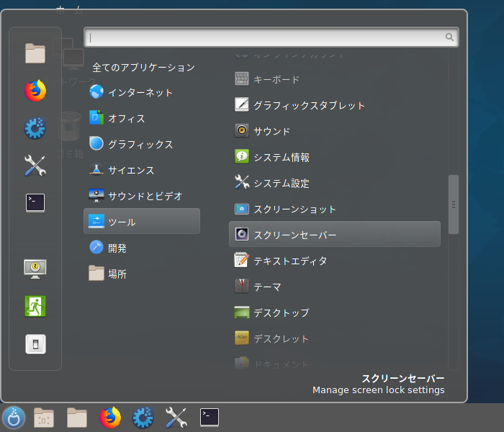This screenshot has width=504, height=432.
Task: Open system settings tools icon in favorites sidebar
Action: (35, 166)
